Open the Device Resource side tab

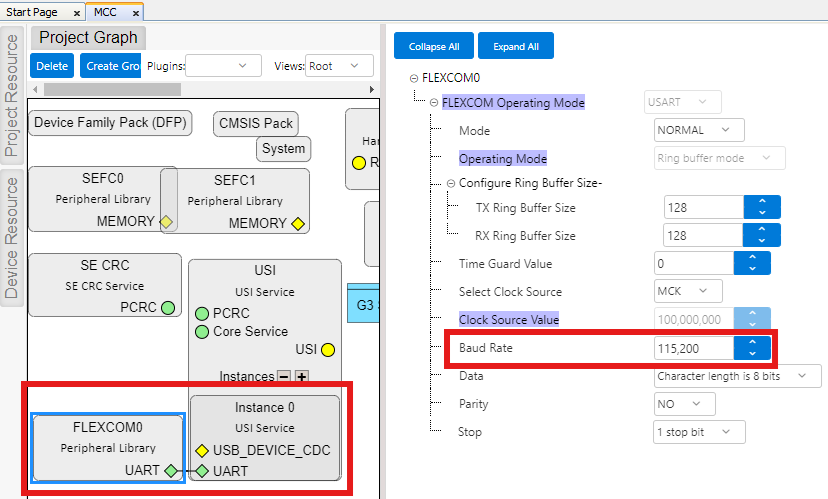pos(12,237)
